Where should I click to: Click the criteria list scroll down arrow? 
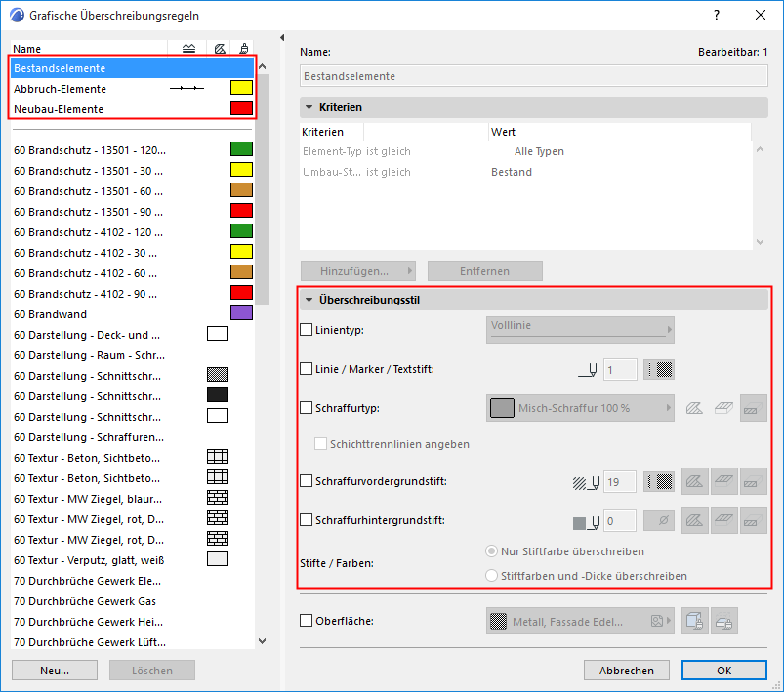[760, 242]
